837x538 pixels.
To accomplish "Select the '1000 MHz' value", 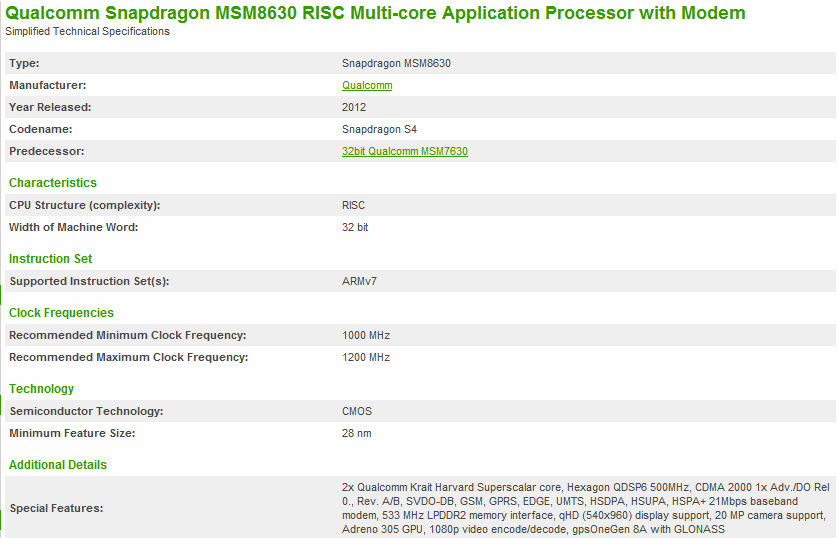I will coord(366,335).
